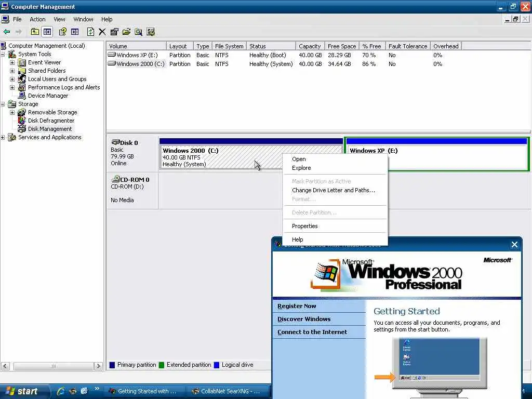Click the Properties toolbar icon
This screenshot has height=399, width=532.
pyautogui.click(x=114, y=32)
